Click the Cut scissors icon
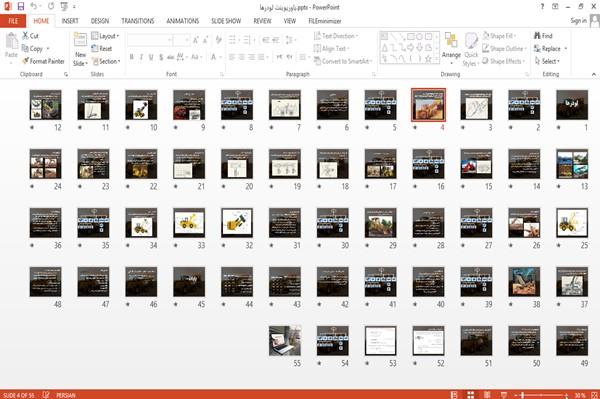600x399 pixels. [25, 36]
